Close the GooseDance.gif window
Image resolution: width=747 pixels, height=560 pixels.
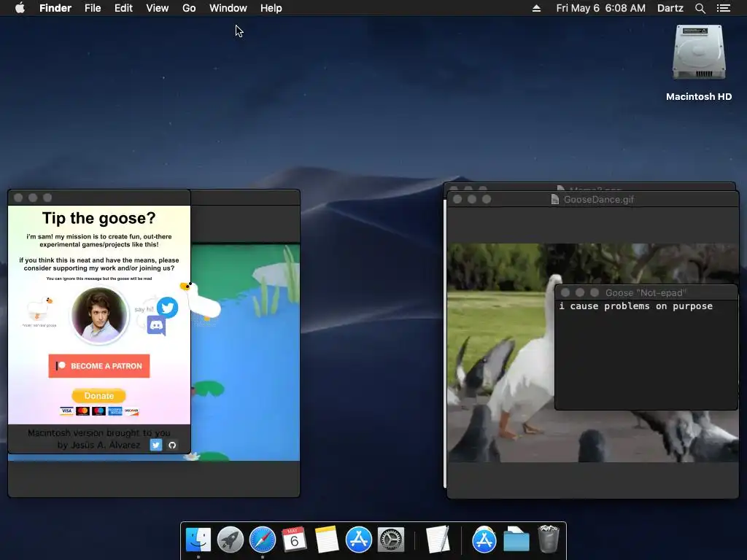[x=457, y=199]
